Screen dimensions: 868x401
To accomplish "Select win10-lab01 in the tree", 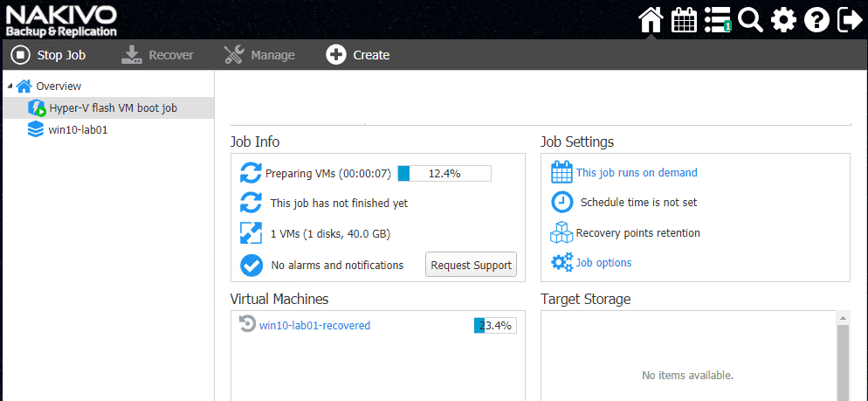I will click(x=78, y=129).
